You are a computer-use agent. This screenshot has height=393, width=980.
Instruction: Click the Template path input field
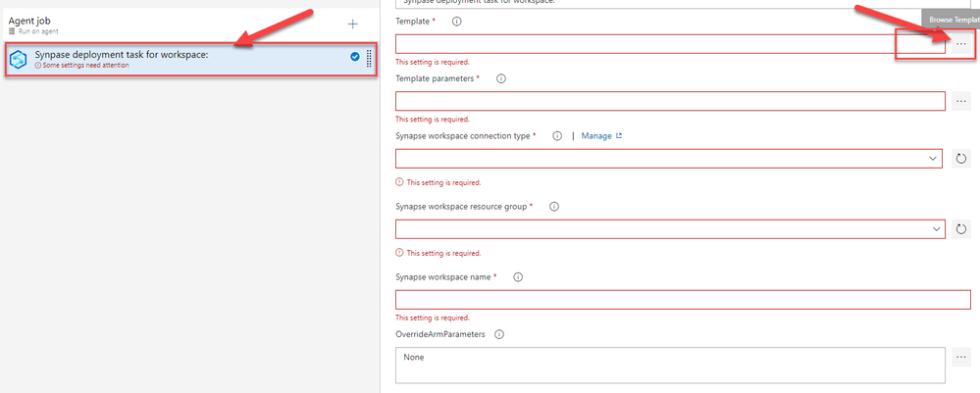pos(670,44)
